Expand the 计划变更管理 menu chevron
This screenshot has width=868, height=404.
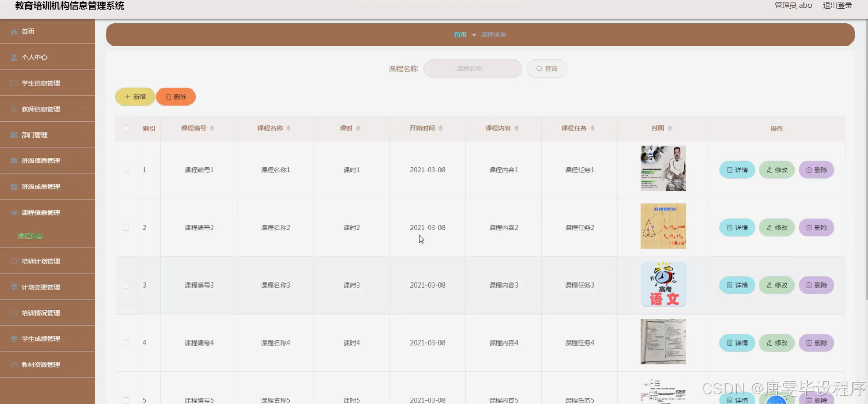point(83,287)
